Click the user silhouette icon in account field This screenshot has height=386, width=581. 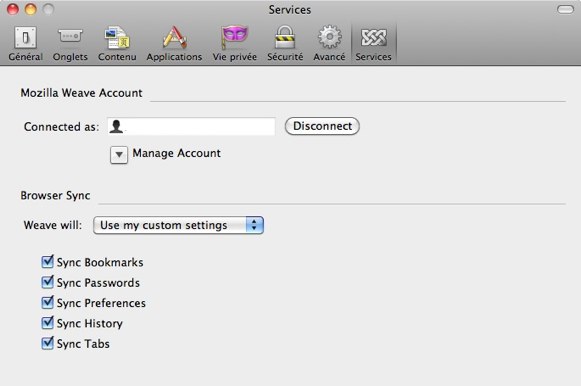click(116, 127)
